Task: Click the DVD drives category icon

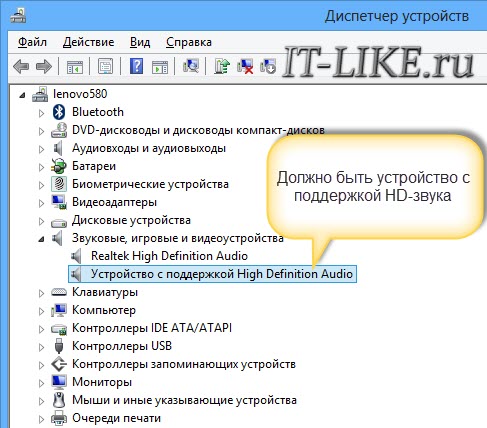Action: [x=59, y=130]
